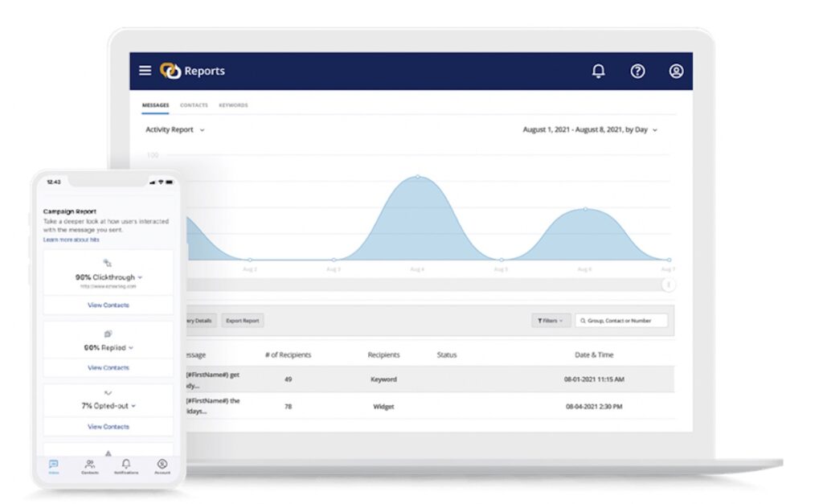Image resolution: width=823 pixels, height=504 pixels.
Task: Click the Export Report button
Action: point(243,321)
